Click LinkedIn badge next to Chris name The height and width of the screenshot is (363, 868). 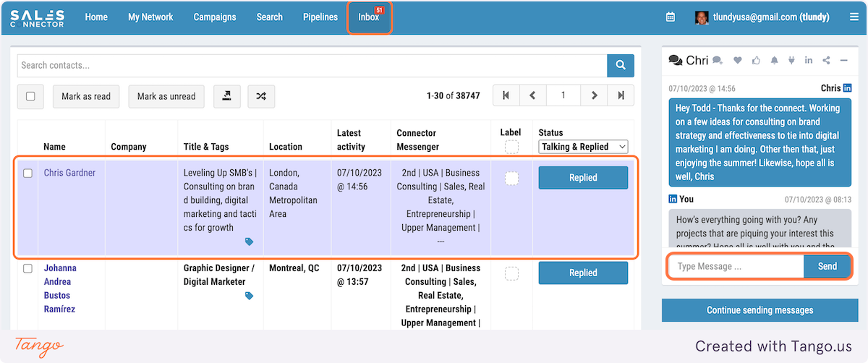pos(846,88)
